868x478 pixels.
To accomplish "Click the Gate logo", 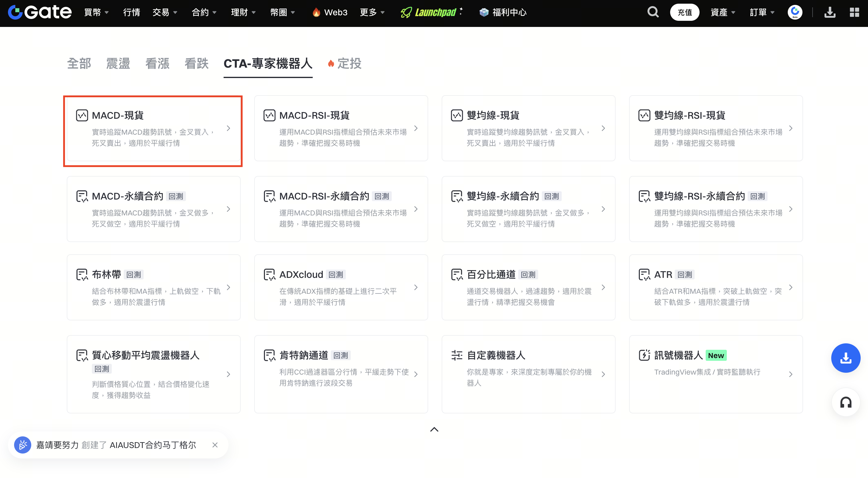I will 40,13.
